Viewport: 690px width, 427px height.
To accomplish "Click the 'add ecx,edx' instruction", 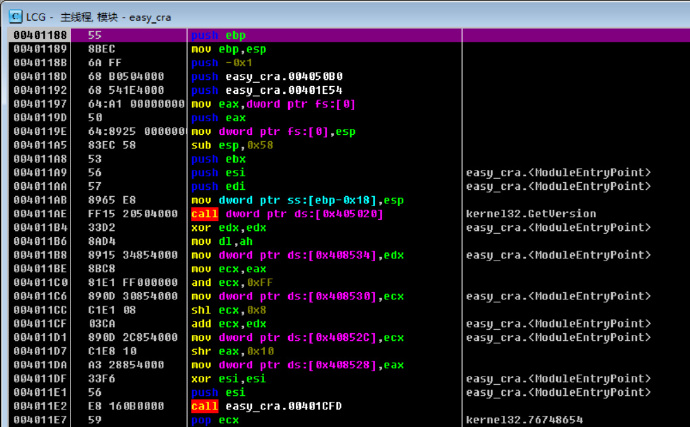I will [228, 324].
